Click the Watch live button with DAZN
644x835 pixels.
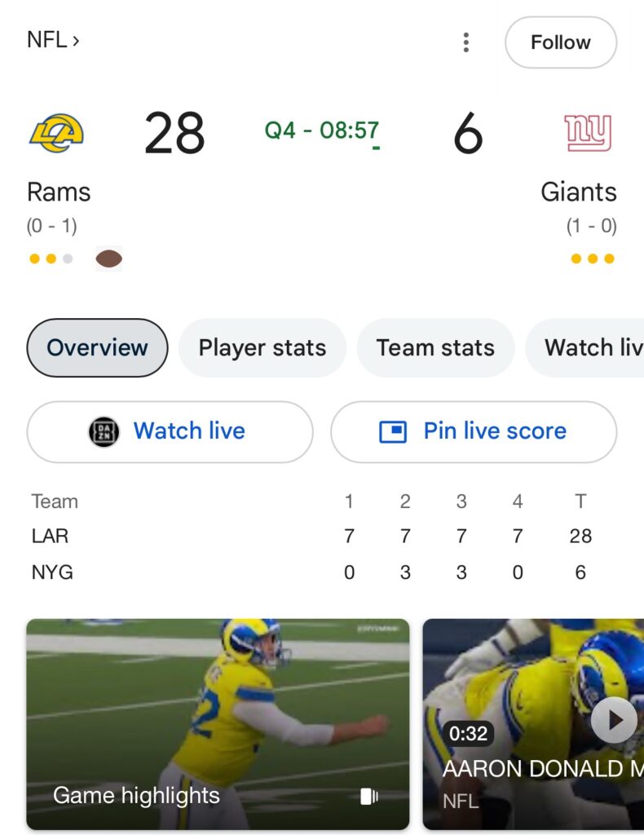point(170,432)
